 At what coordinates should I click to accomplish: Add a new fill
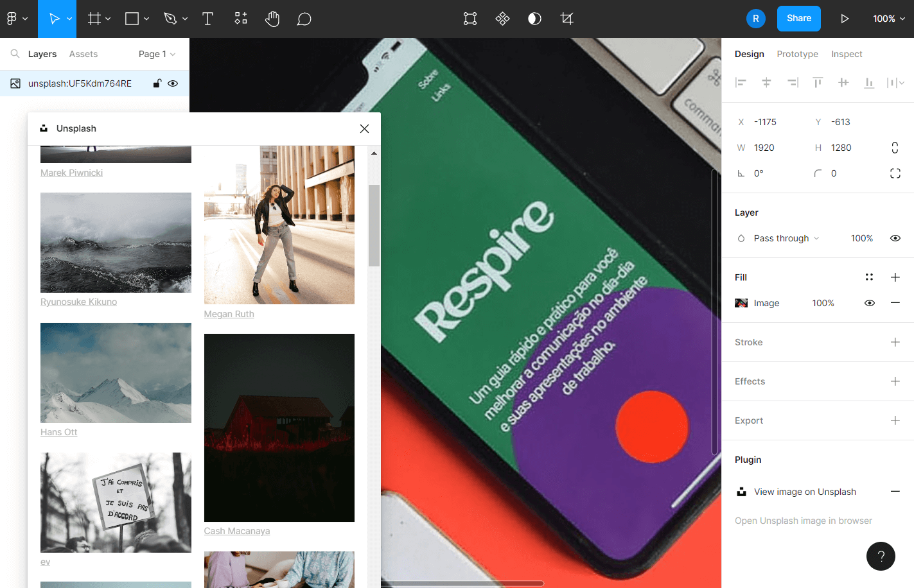click(x=895, y=277)
